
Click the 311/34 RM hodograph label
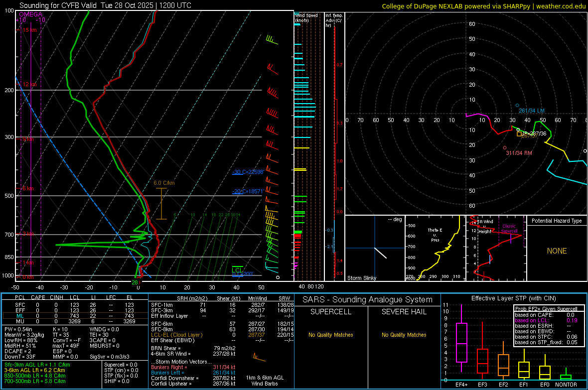pyautogui.click(x=519, y=153)
